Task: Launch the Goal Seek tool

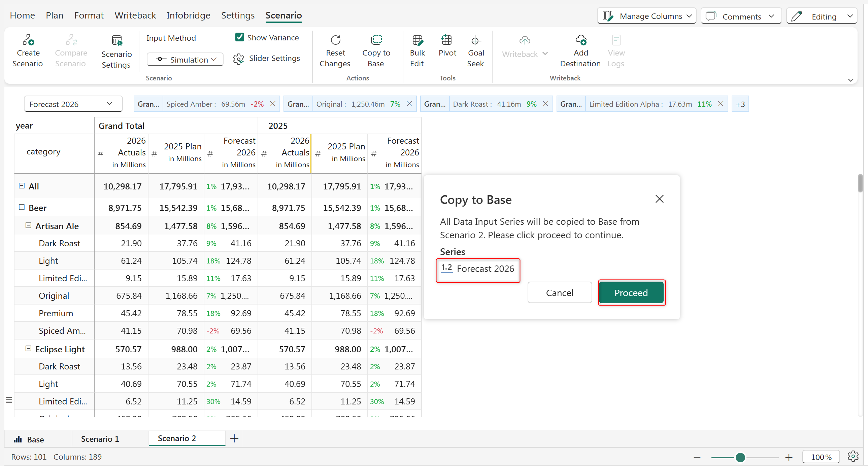Action: coord(475,40)
